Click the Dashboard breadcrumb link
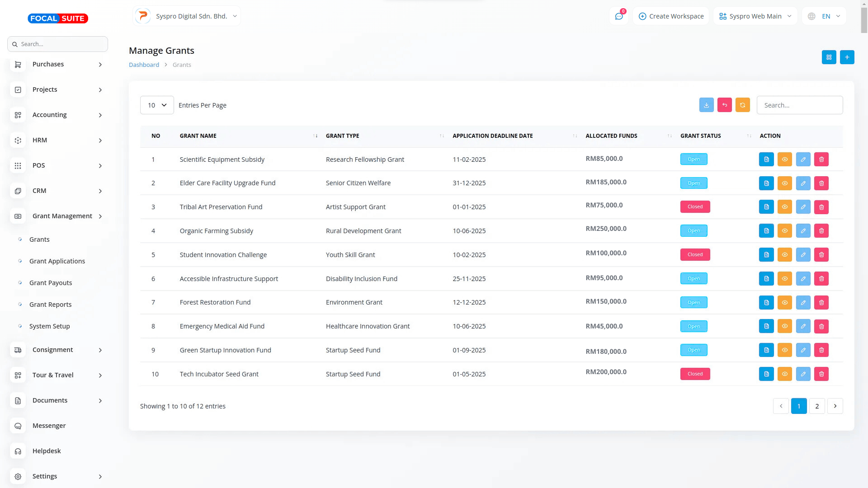This screenshot has width=868, height=488. point(144,65)
